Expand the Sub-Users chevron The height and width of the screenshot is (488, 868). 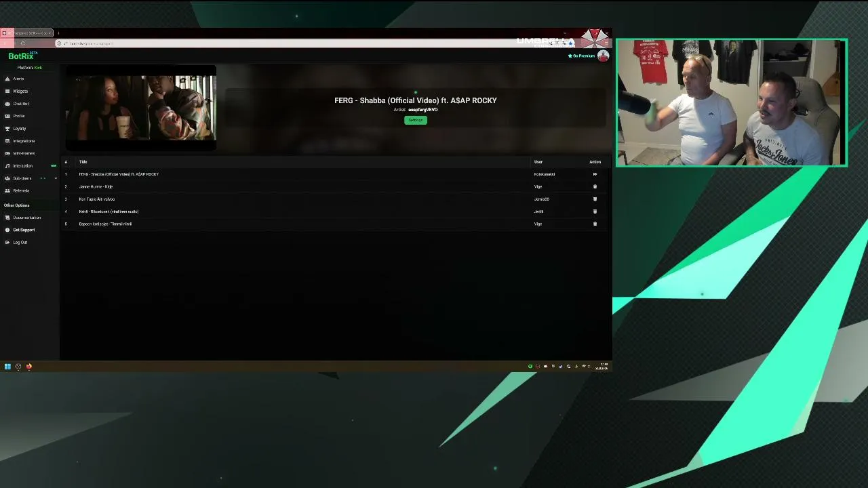[56, 178]
